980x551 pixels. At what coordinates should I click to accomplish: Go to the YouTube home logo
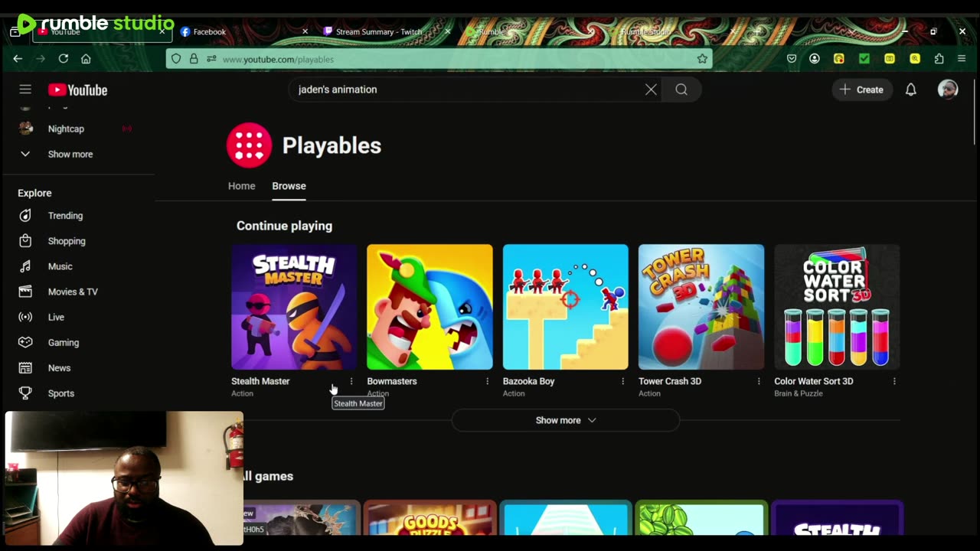pyautogui.click(x=77, y=90)
